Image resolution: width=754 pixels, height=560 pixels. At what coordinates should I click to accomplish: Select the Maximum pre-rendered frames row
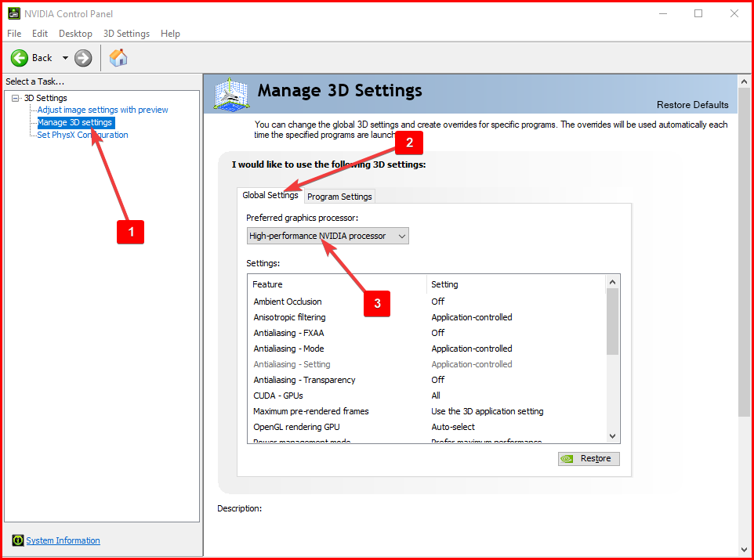tap(426, 411)
